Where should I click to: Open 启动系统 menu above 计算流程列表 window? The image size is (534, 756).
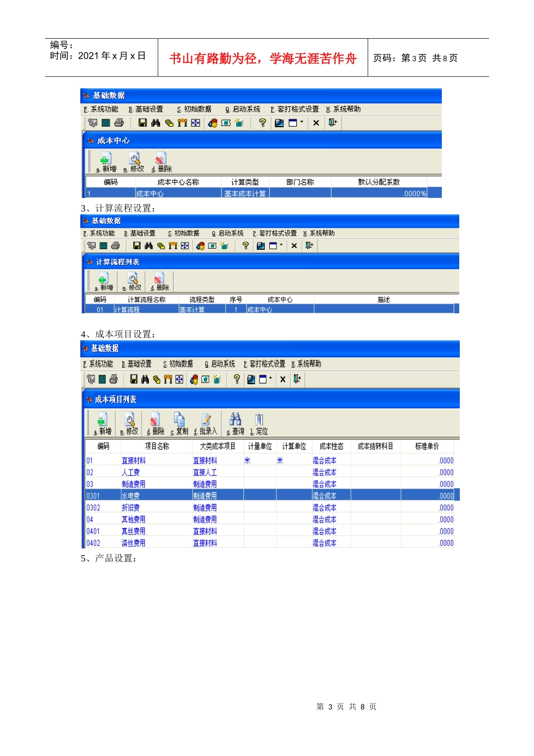click(228, 233)
